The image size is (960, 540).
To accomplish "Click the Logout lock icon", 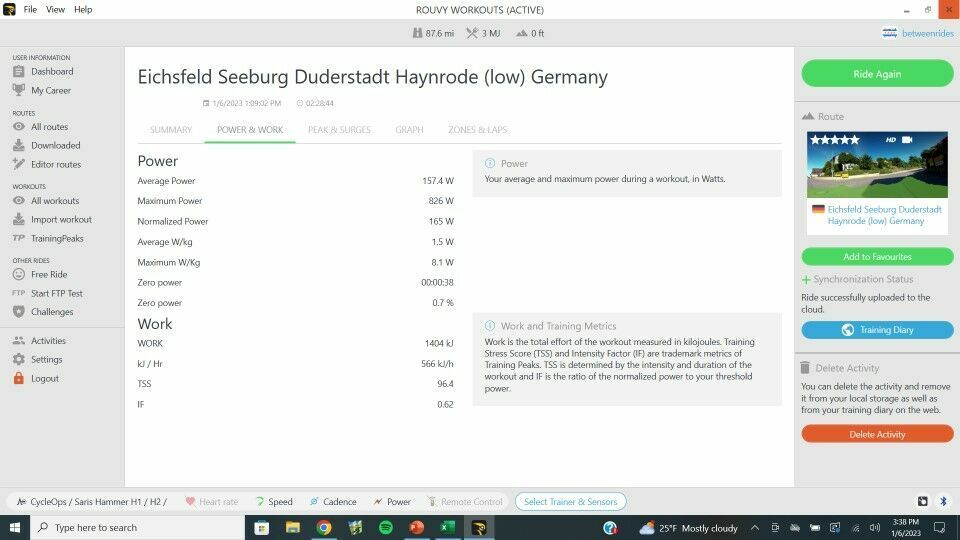I will pyautogui.click(x=19, y=379).
